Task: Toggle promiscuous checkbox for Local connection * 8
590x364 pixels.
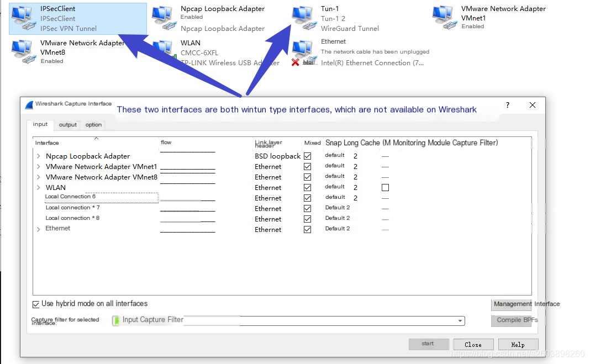Action: pos(307,219)
